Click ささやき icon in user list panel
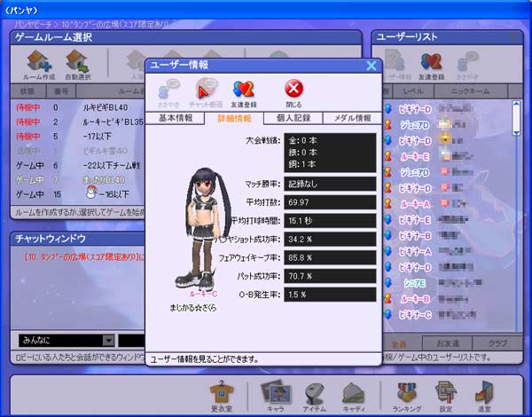Image resolution: width=532 pixels, height=417 pixels. pos(468,61)
